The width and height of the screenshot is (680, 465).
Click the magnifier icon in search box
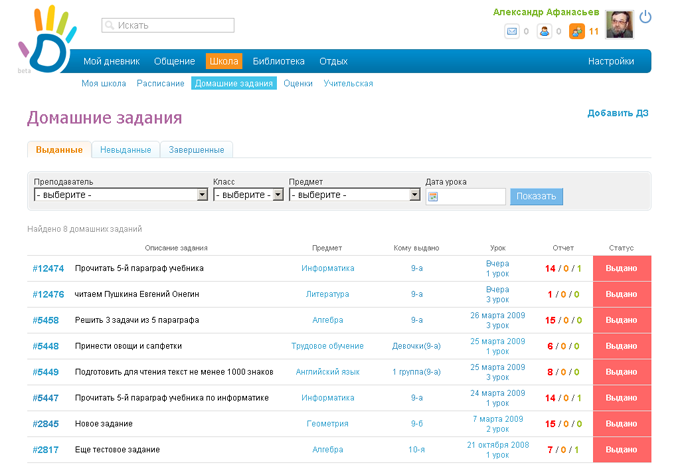[x=109, y=25]
